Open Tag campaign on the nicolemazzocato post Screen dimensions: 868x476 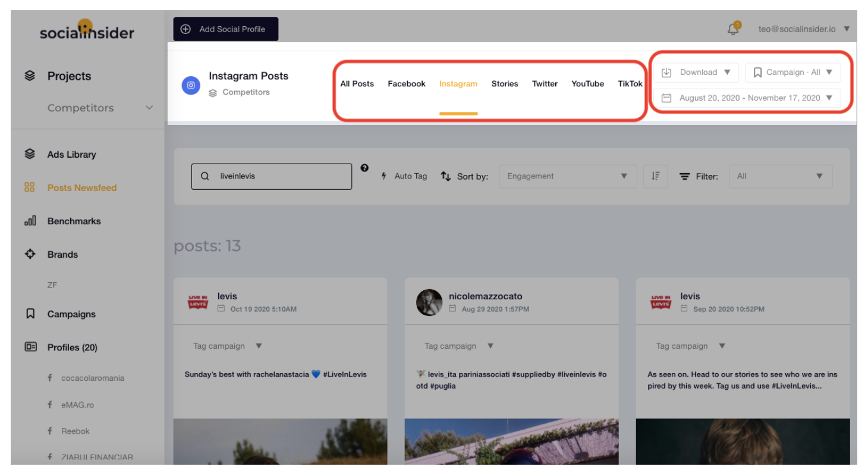pyautogui.click(x=459, y=346)
